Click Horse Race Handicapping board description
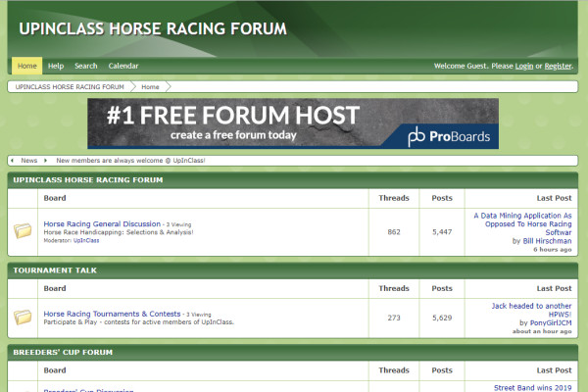Screen dimensions: 588x392 point(119,232)
